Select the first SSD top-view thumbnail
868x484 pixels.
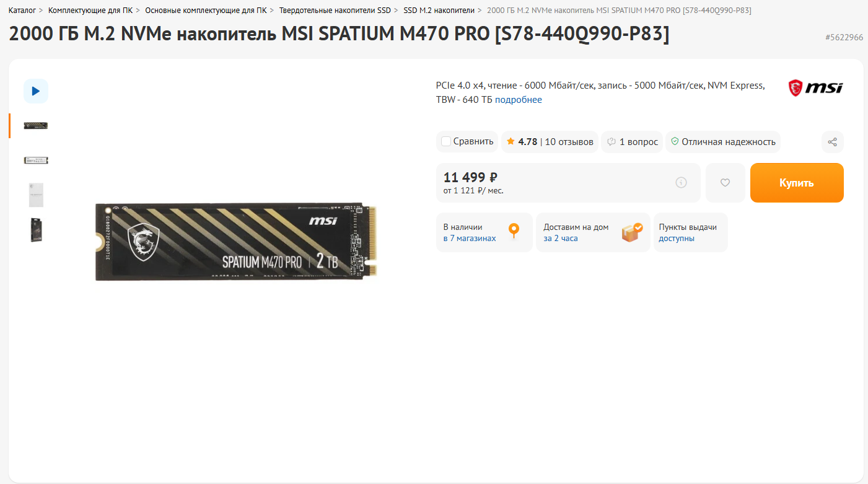36,126
